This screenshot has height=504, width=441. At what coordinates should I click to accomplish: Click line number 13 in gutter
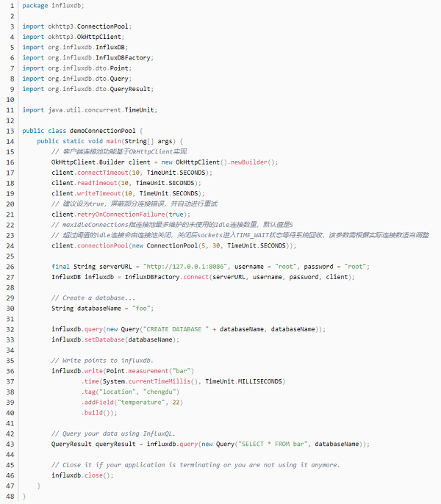(x=10, y=131)
